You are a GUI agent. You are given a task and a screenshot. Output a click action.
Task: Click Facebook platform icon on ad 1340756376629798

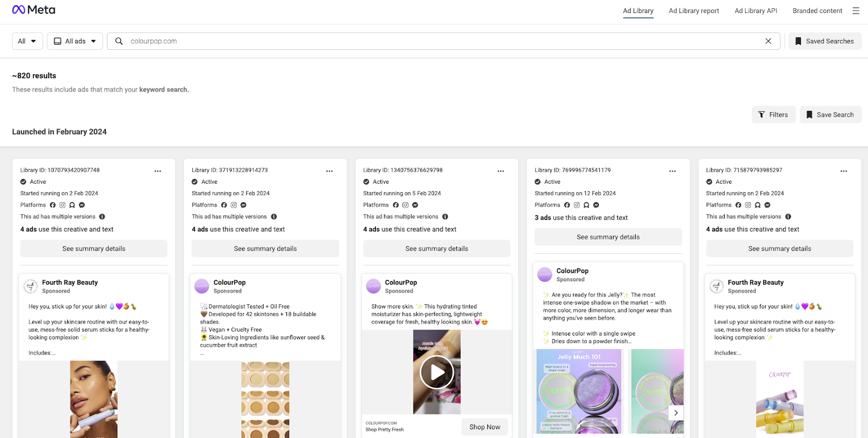(x=395, y=205)
